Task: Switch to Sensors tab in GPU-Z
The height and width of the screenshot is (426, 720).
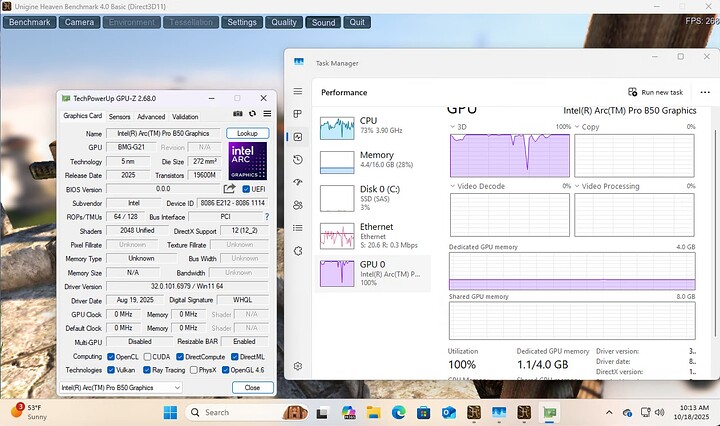Action: (x=119, y=117)
